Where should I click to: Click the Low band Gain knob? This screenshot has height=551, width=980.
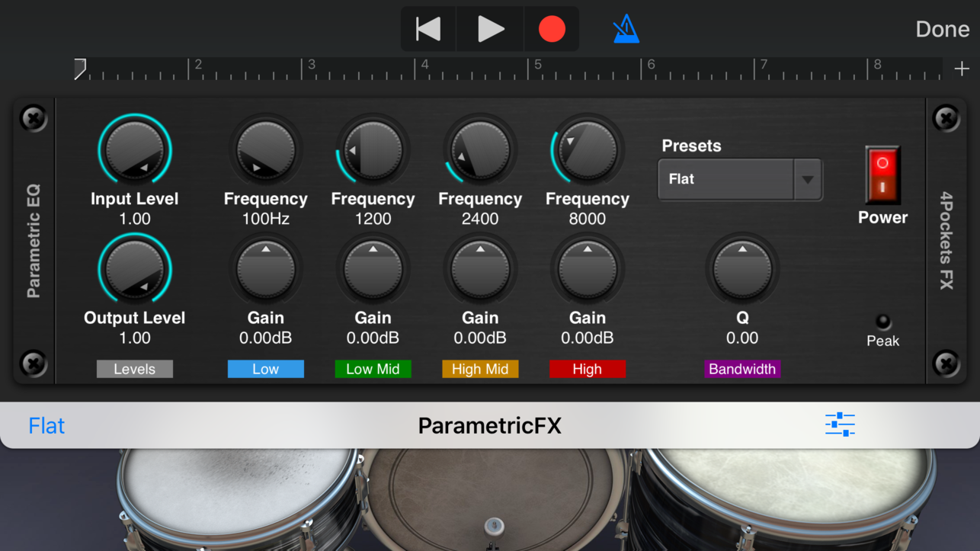tap(265, 269)
